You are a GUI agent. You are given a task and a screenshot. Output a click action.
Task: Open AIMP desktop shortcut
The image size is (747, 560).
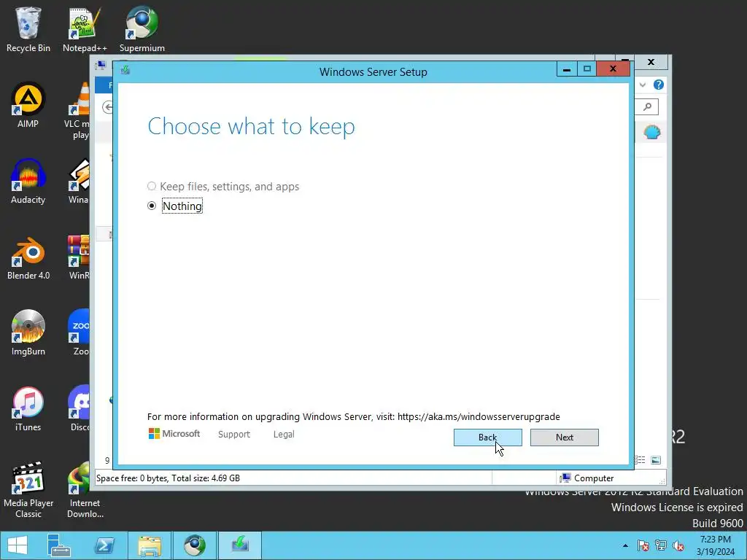tap(28, 105)
